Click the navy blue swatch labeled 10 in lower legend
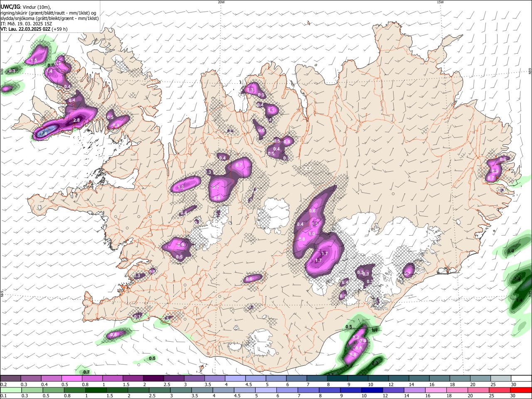The width and height of the screenshot is (532, 399). tap(372, 390)
